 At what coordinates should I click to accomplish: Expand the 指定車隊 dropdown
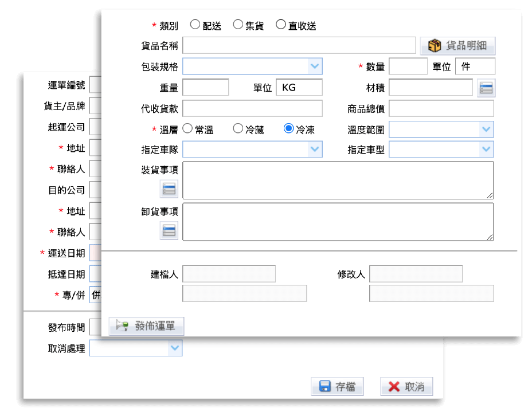(315, 150)
